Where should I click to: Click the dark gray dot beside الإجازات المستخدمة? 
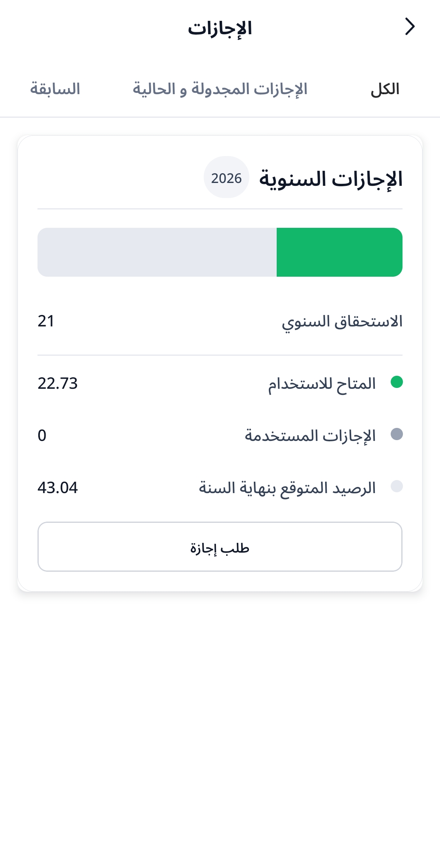click(x=396, y=434)
